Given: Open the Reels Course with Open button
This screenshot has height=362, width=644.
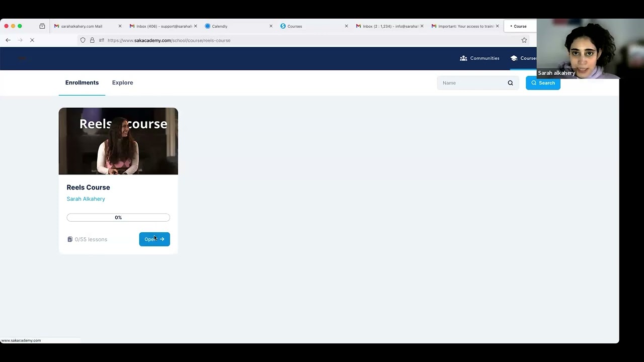Looking at the screenshot, I should [154, 239].
